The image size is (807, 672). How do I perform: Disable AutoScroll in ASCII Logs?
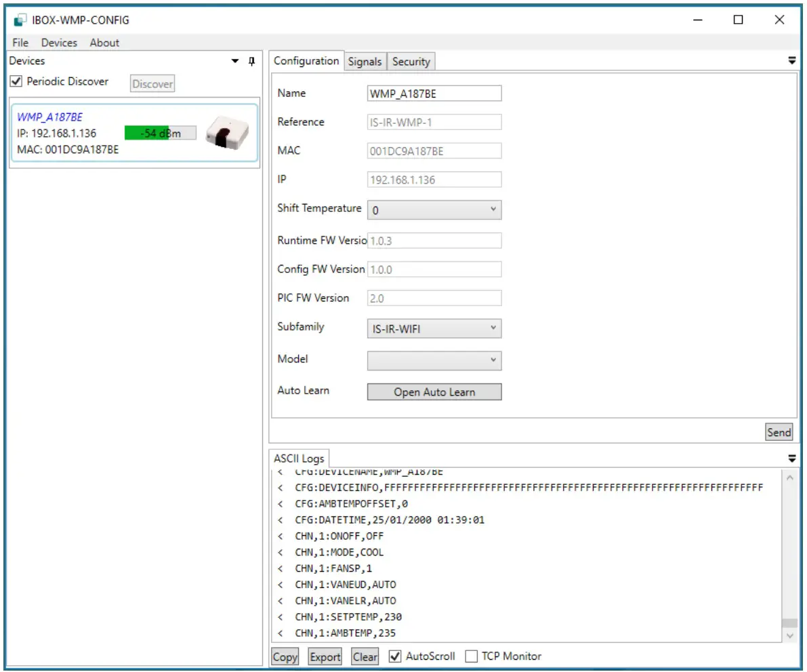tap(395, 656)
